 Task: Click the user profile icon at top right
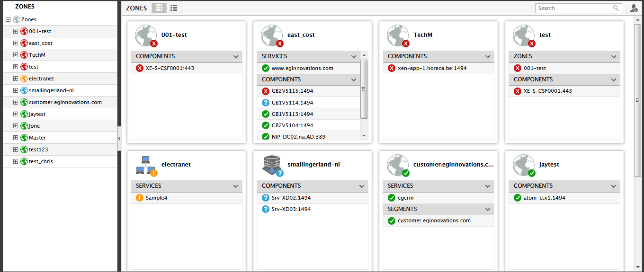tap(634, 8)
